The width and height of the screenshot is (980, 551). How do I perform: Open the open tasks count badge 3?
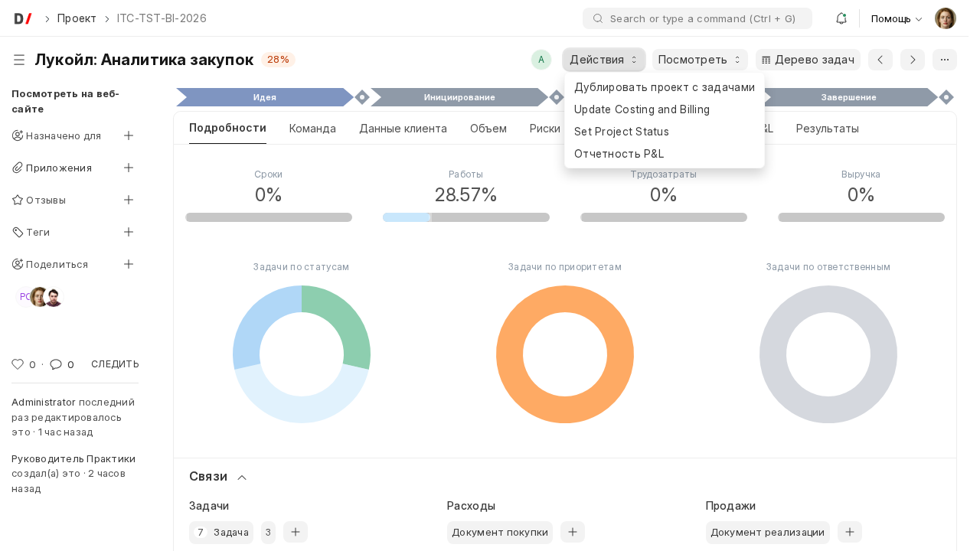[x=268, y=532]
